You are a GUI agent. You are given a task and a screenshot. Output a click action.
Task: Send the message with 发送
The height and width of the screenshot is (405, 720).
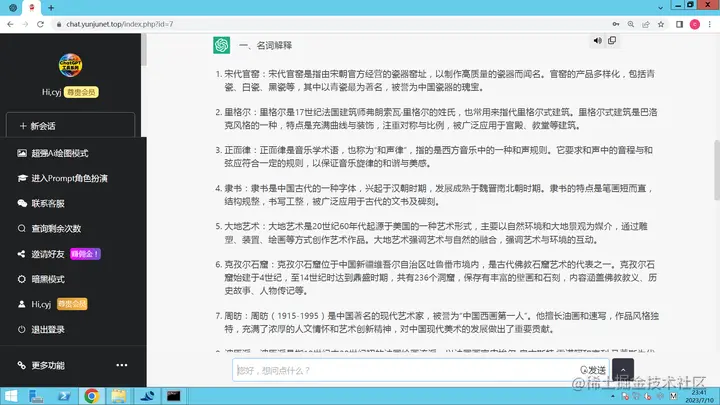coord(593,370)
